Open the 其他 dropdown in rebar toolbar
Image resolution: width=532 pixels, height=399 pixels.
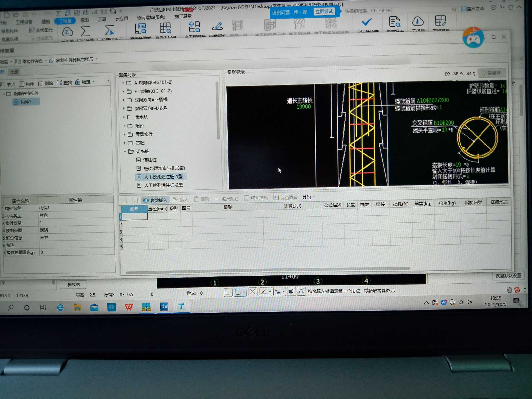pyautogui.click(x=308, y=197)
